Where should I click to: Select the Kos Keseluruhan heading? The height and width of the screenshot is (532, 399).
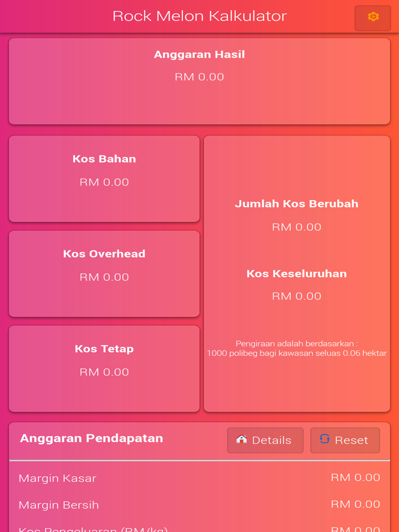point(296,274)
